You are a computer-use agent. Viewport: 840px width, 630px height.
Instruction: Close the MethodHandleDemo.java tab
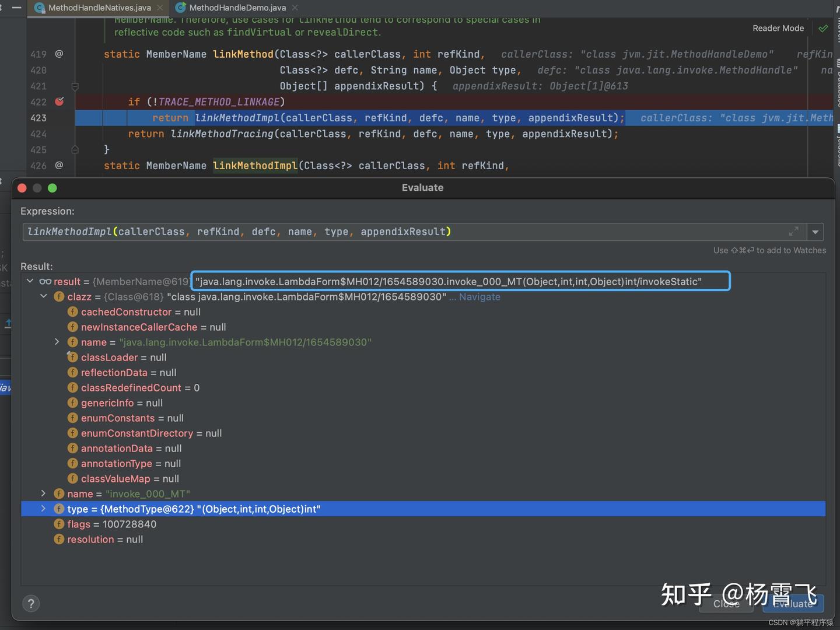pos(295,8)
